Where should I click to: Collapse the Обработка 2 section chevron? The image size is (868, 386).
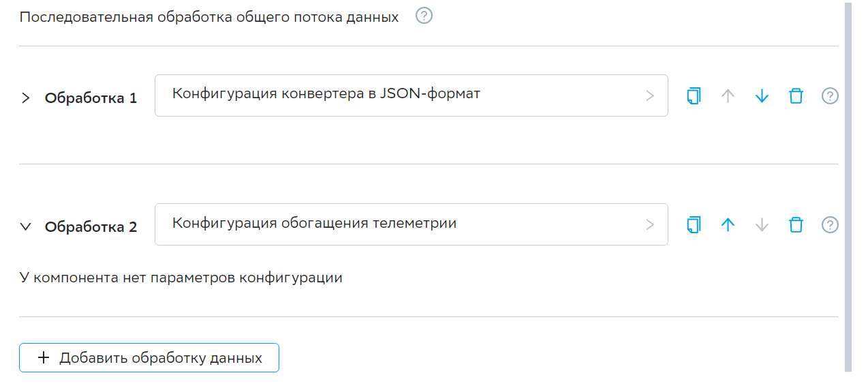point(26,227)
